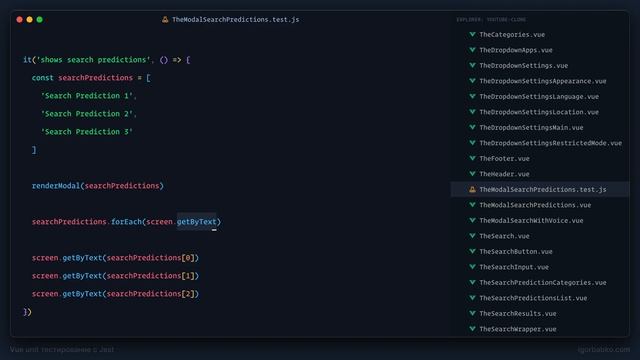Click the Vue icon beside TheModalSearchPredictions.vue
640x360 pixels.
coord(472,205)
